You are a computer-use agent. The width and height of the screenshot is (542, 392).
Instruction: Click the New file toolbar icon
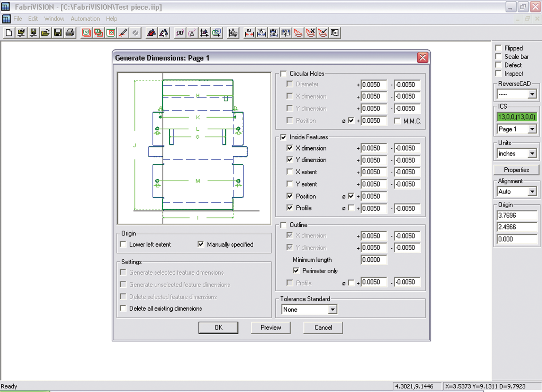9,33
